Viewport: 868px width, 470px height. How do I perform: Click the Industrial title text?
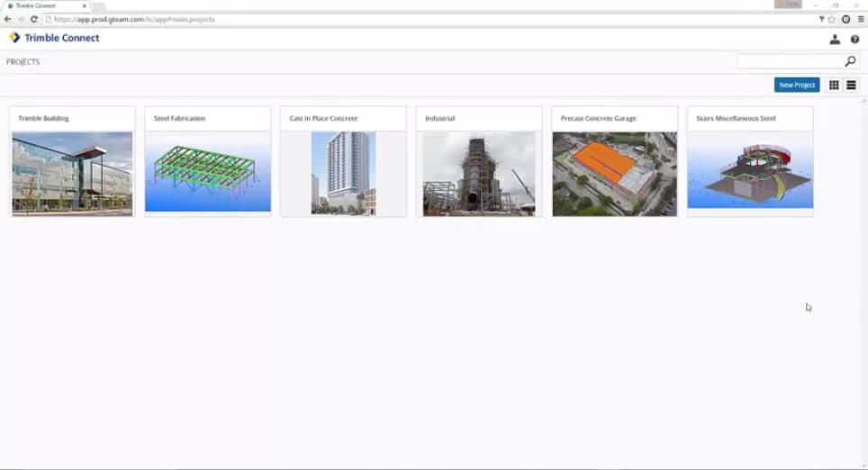point(440,119)
